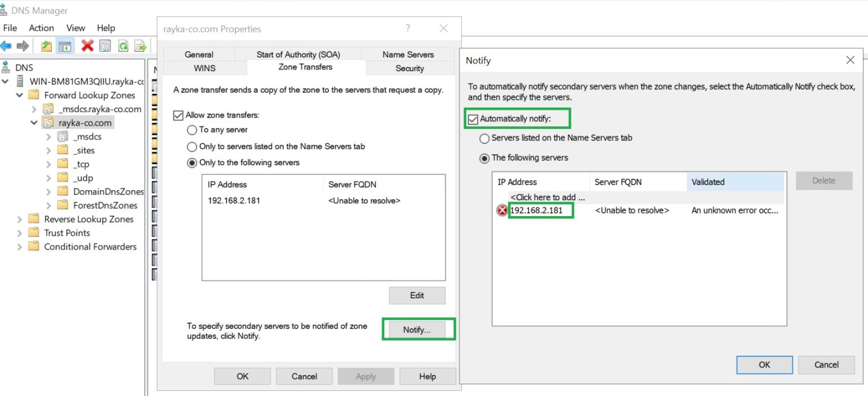Select Only to the following servers radio
The width and height of the screenshot is (868, 396).
tap(192, 162)
